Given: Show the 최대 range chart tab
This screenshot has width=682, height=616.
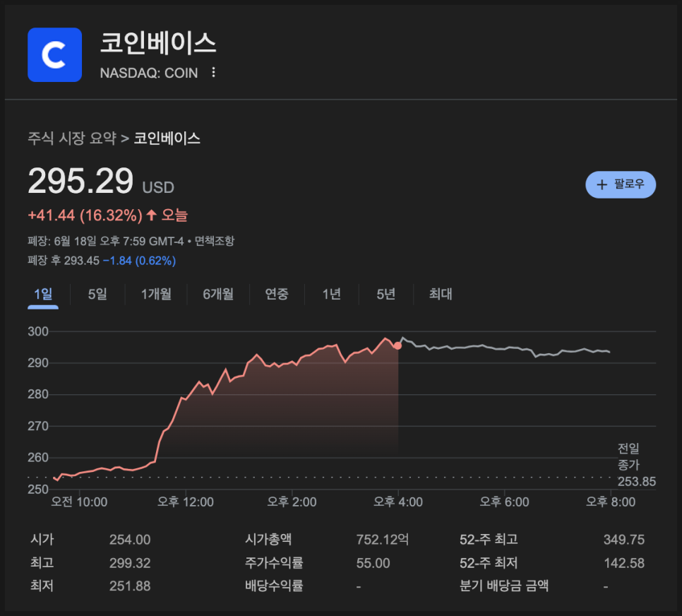Looking at the screenshot, I should [x=441, y=295].
